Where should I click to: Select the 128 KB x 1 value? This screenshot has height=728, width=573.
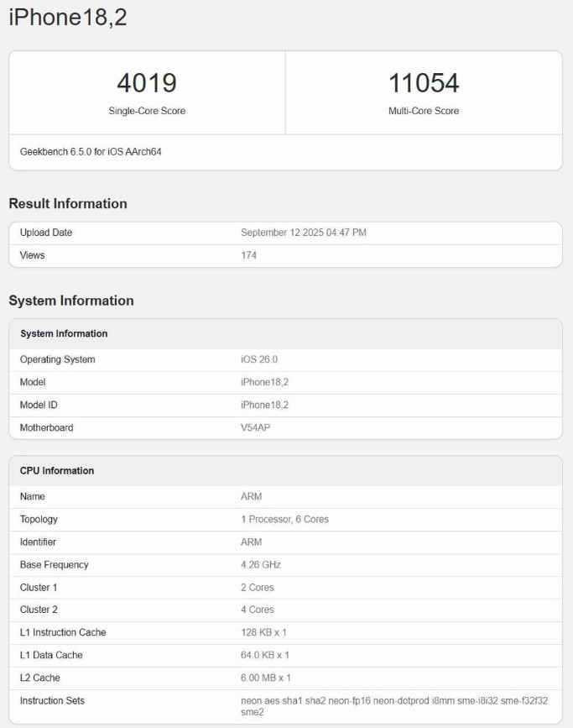[263, 632]
